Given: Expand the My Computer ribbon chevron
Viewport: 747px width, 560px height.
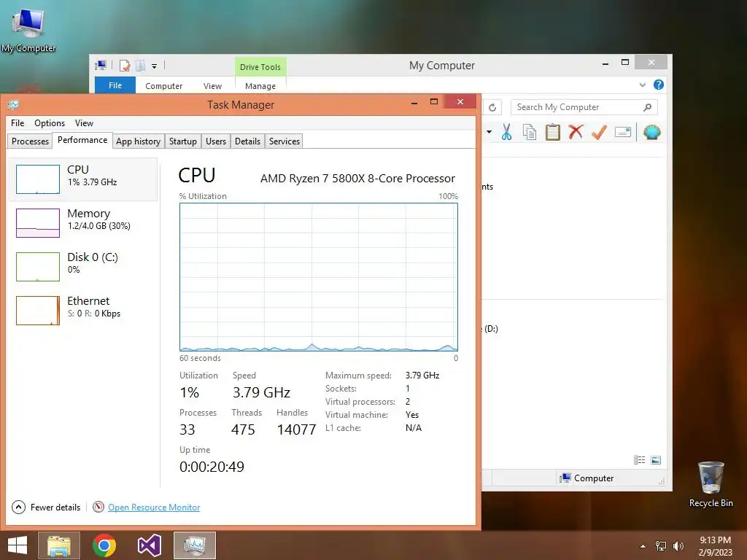Looking at the screenshot, I should click(642, 85).
